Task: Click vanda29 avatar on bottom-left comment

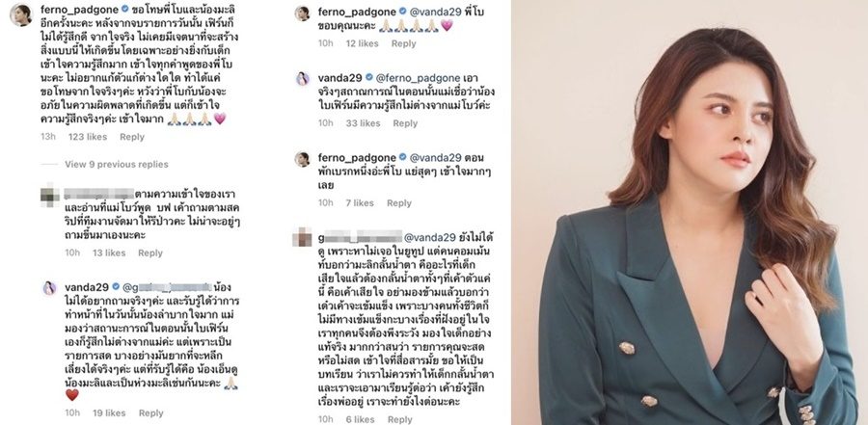Action: point(50,288)
